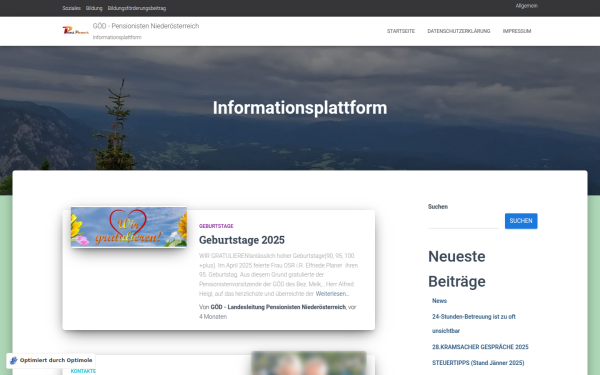Screen dimensions: 600x375
Task: Go to STARTSEITE in the navigation
Action: coord(401,31)
